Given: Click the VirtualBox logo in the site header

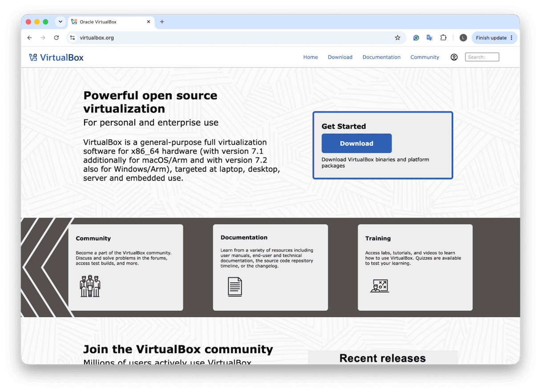Looking at the screenshot, I should (x=56, y=57).
